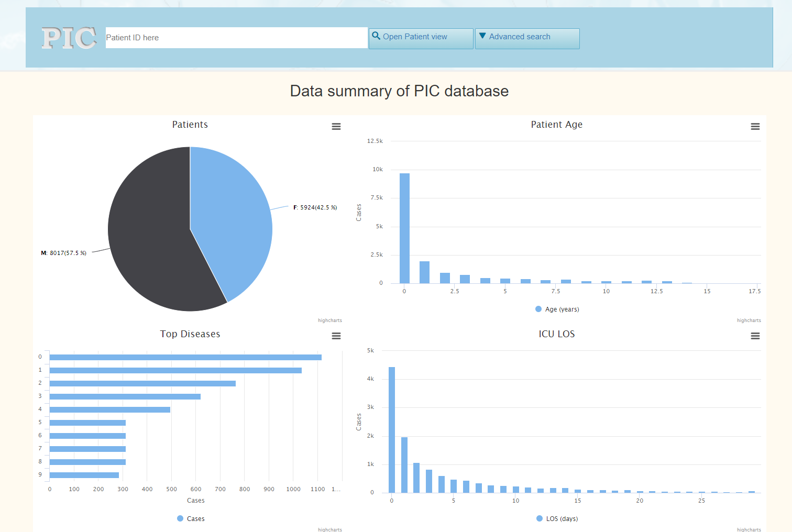Click disease bar labeled 1
The image size is (792, 532).
tap(175, 370)
